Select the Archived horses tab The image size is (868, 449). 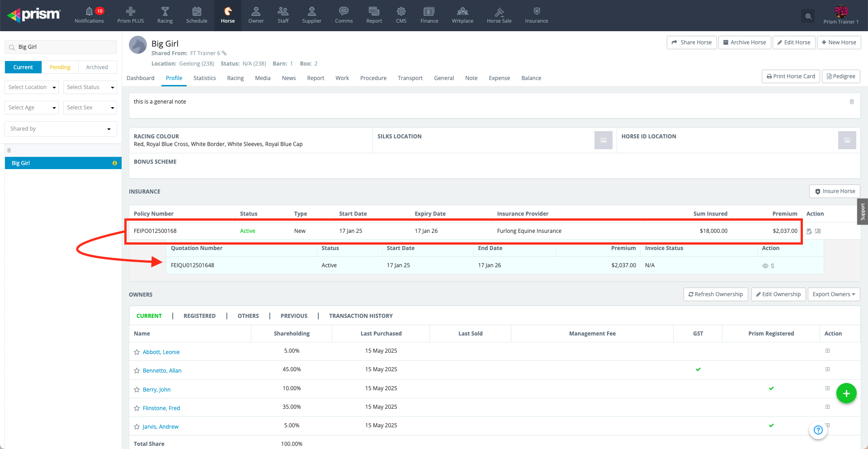click(x=97, y=67)
